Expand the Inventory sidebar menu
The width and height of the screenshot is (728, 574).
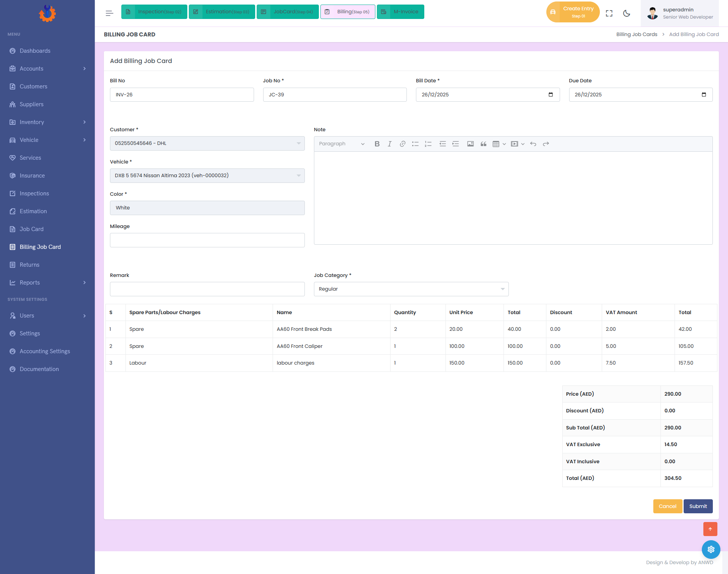[47, 122]
